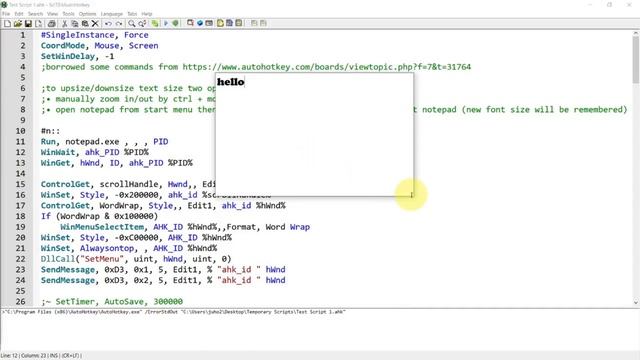Image resolution: width=640 pixels, height=360 pixels.
Task: Print the script via the printer icon
Action: 52,24
